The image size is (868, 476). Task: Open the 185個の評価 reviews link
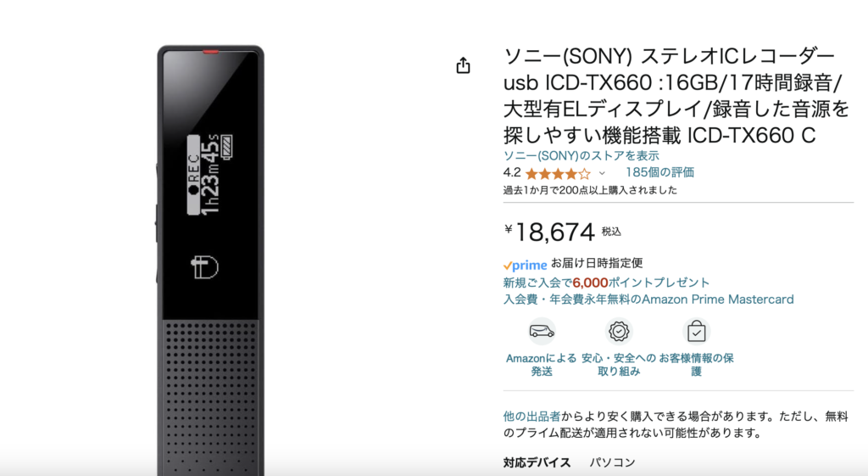coord(659,172)
